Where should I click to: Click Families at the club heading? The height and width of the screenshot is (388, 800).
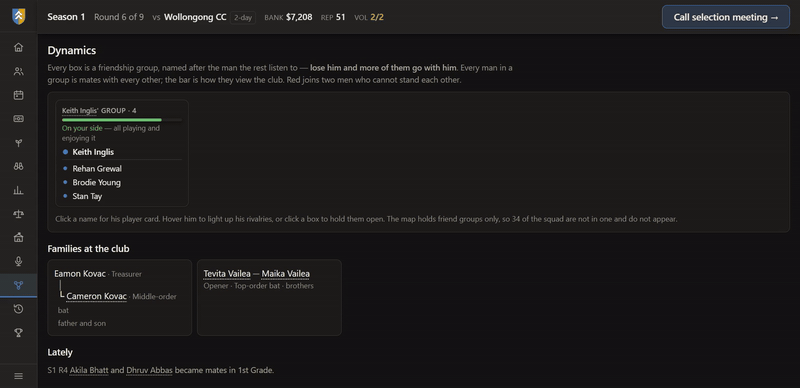point(88,249)
